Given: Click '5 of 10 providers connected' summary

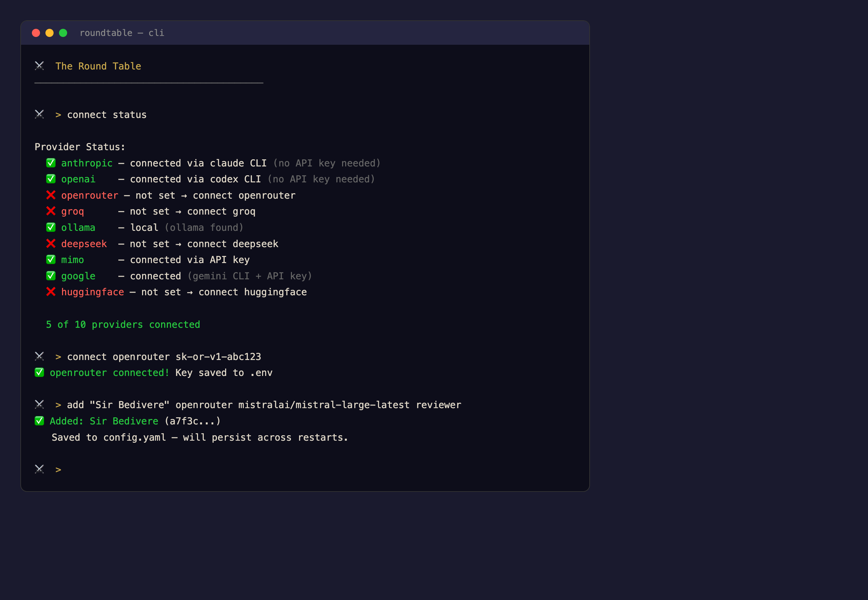Looking at the screenshot, I should coord(123,324).
